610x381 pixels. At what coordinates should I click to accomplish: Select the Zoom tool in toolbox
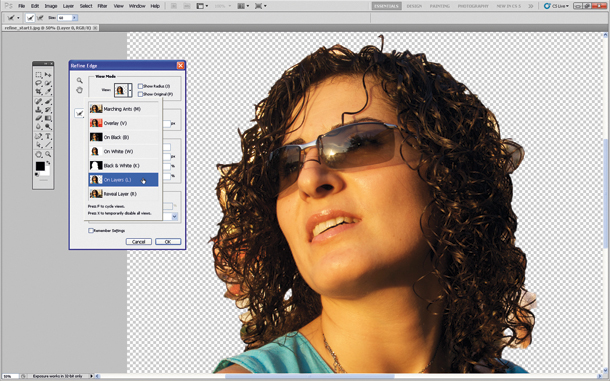(x=48, y=155)
